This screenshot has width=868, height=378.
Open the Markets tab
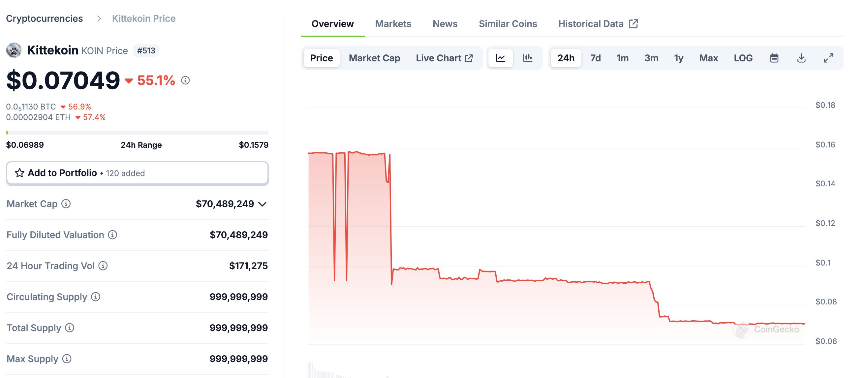pyautogui.click(x=393, y=23)
